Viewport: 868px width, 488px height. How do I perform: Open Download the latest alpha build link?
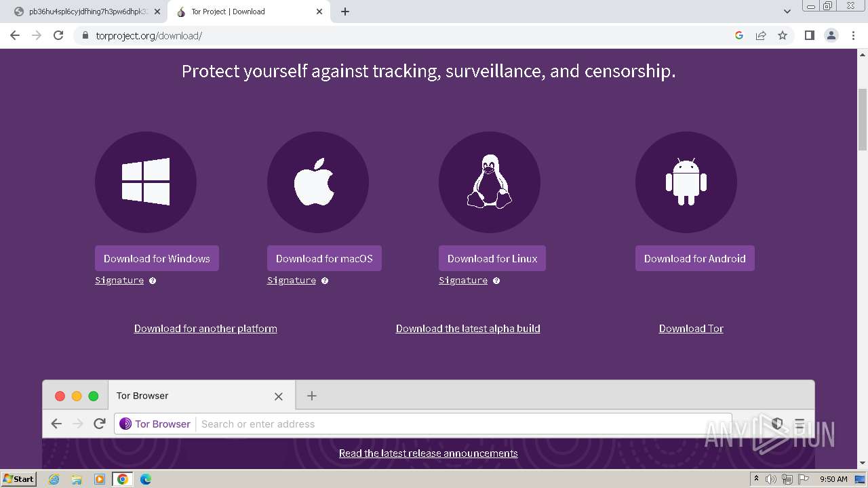468,329
